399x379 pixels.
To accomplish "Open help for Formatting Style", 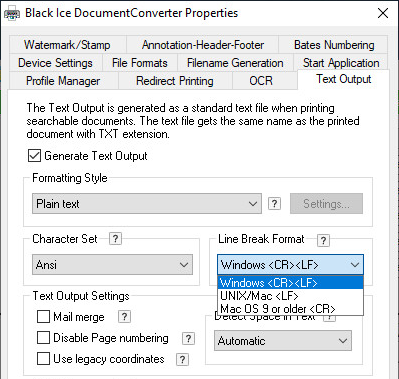I will [x=274, y=203].
